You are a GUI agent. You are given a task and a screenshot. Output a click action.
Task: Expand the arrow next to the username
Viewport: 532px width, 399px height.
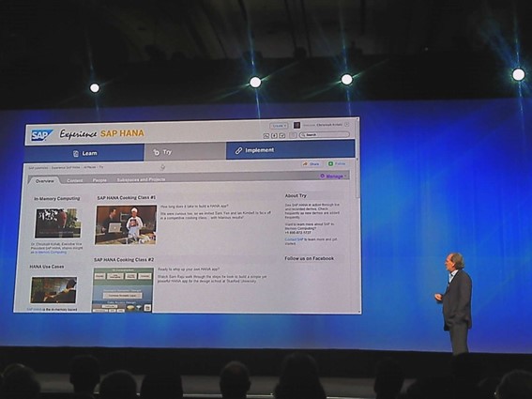tap(346, 125)
